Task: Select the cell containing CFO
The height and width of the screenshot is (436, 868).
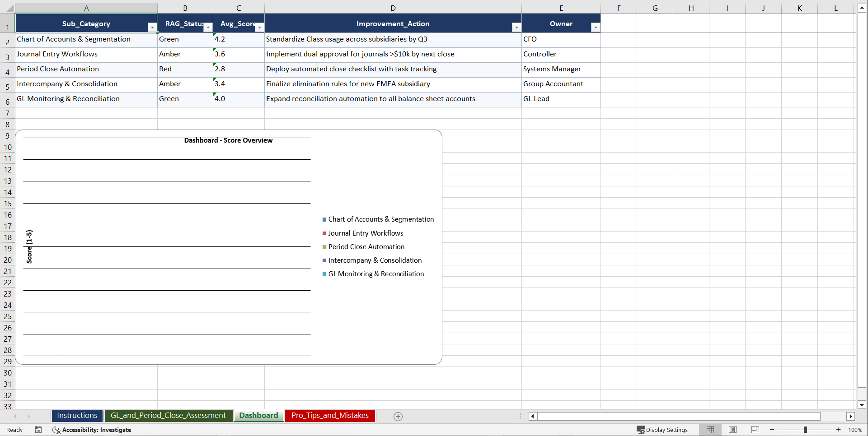Action: pyautogui.click(x=561, y=40)
